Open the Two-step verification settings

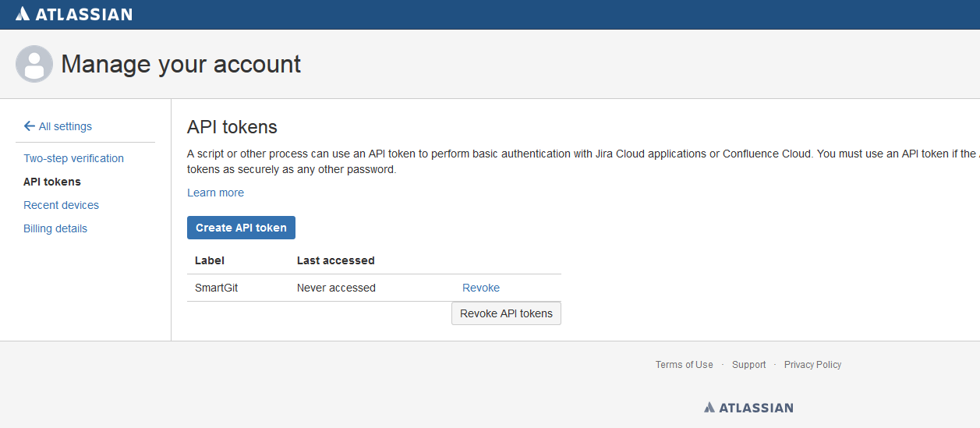73,158
